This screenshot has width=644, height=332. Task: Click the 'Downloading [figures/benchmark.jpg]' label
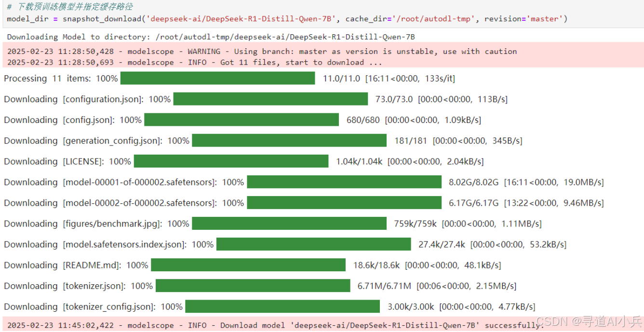coord(96,224)
